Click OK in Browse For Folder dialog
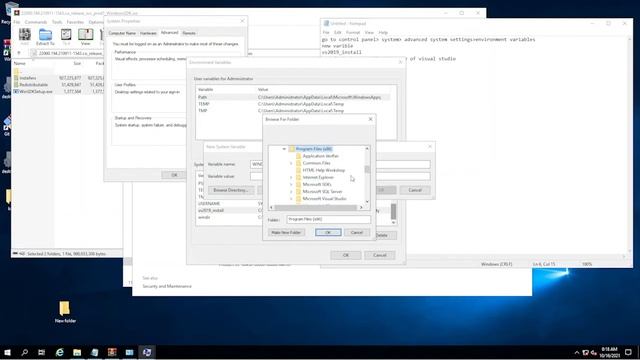The image size is (640, 360). [328, 232]
